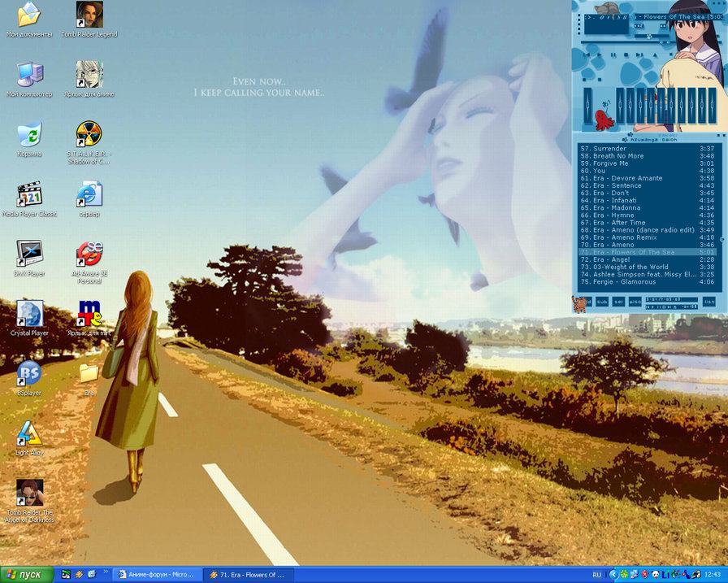
Task: Select playlist track 69. Era - Ameno Remix
Action: [648, 237]
